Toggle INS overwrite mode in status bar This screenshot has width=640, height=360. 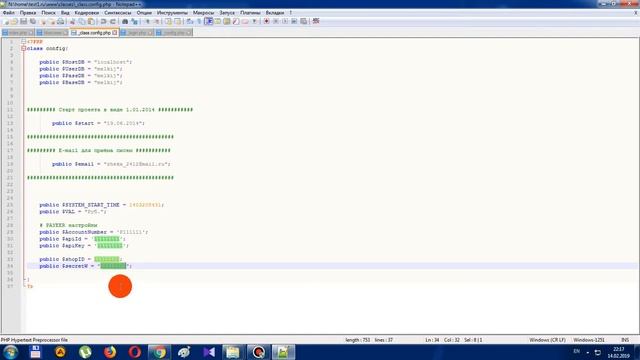tap(625, 340)
